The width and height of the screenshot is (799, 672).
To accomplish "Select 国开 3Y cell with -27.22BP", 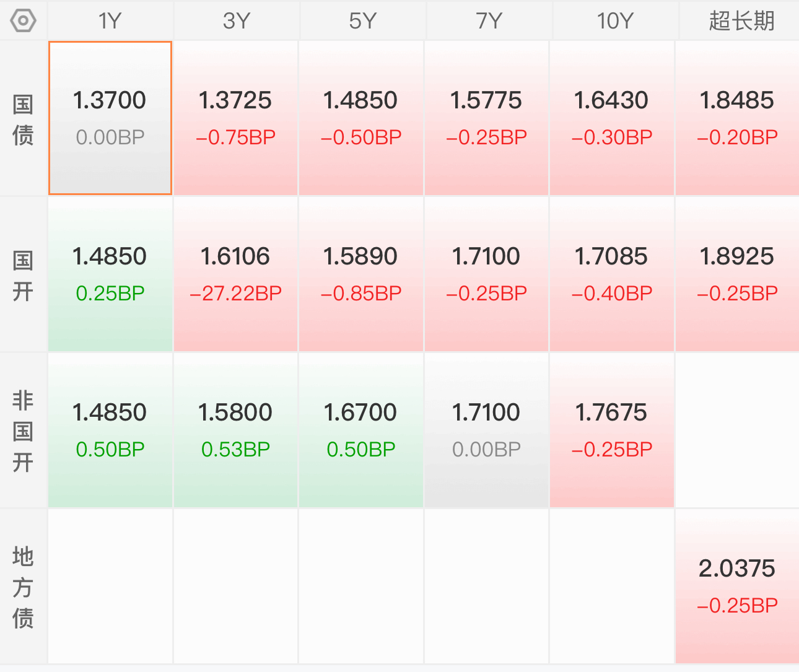I will point(236,274).
